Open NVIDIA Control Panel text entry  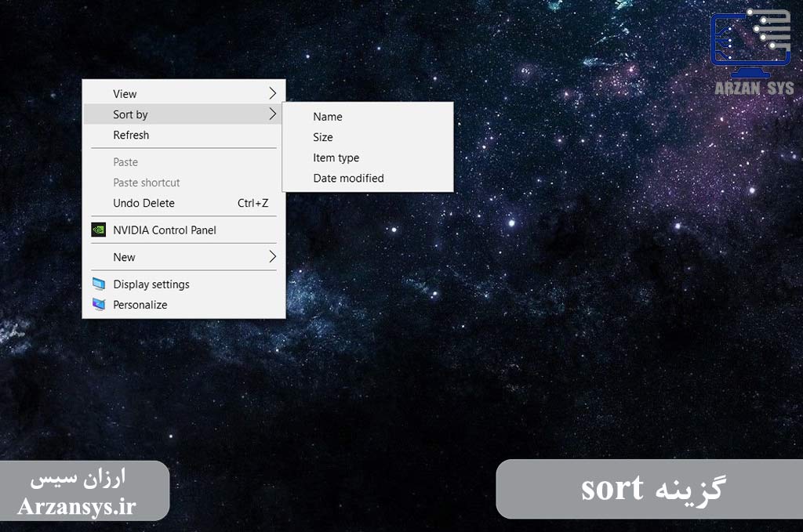(165, 230)
